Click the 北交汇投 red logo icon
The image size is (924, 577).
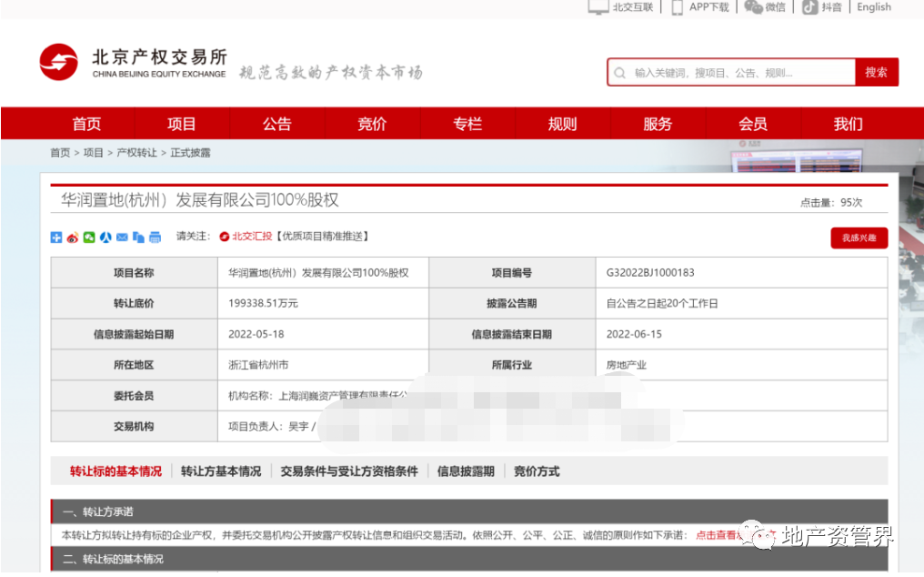(224, 237)
